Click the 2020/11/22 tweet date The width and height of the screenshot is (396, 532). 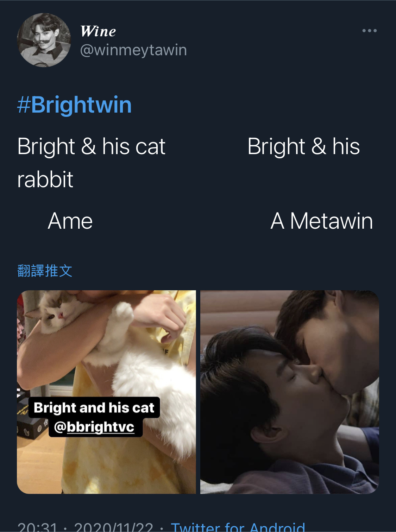tap(114, 527)
